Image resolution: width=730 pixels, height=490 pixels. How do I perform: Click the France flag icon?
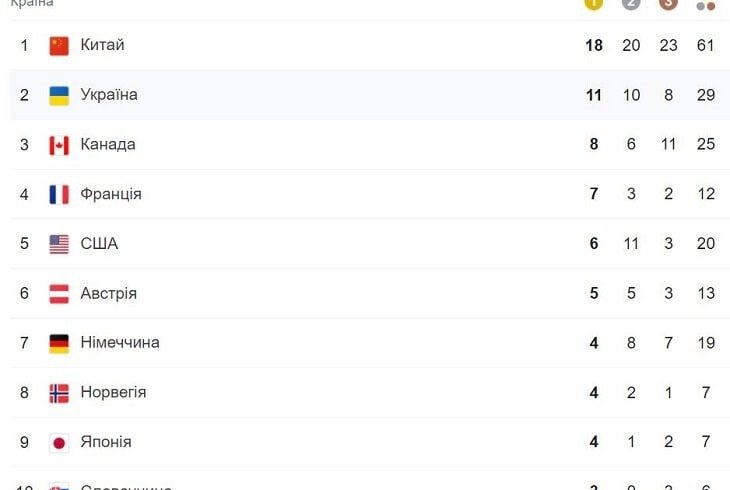tap(59, 195)
